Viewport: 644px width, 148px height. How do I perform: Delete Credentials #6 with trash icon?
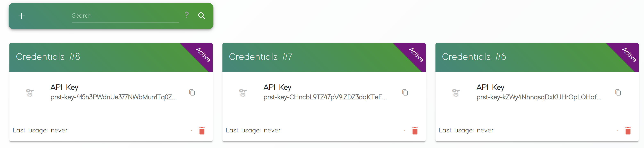pos(628,131)
